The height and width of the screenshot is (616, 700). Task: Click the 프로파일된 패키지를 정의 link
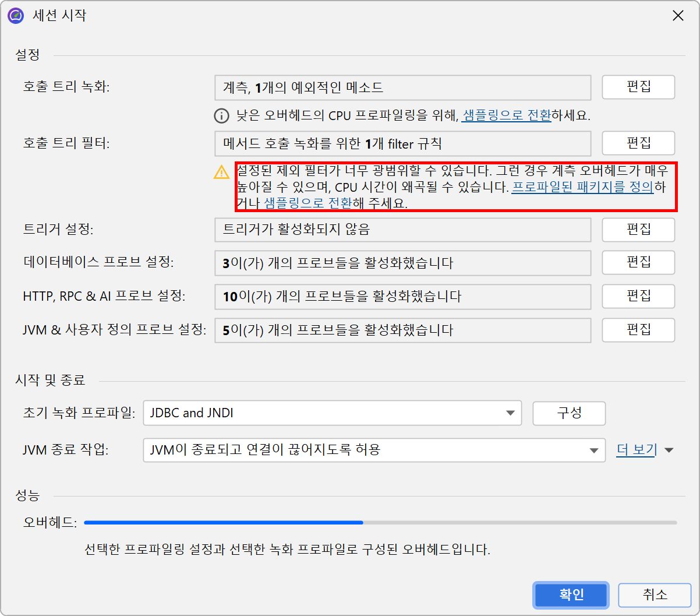click(x=582, y=188)
